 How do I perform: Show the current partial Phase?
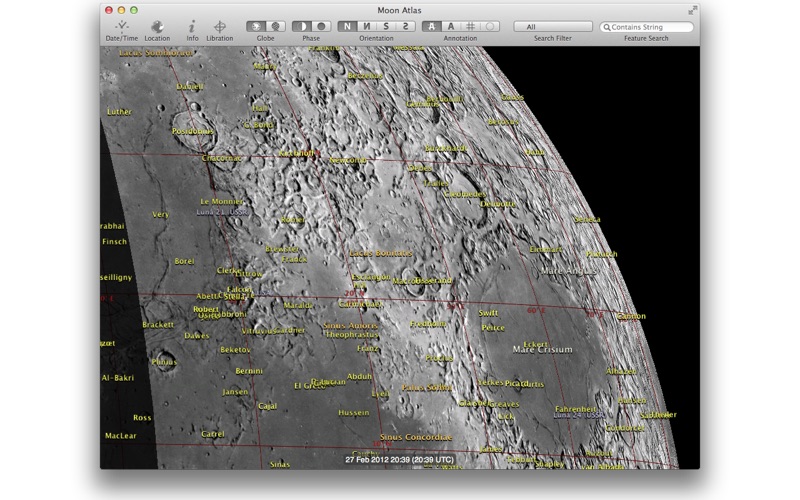pos(302,26)
